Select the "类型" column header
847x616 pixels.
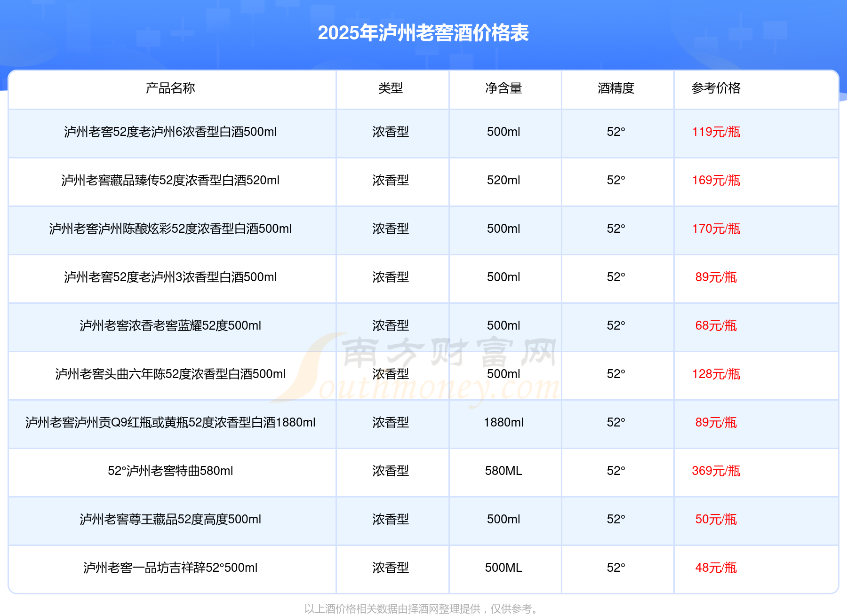coord(391,88)
